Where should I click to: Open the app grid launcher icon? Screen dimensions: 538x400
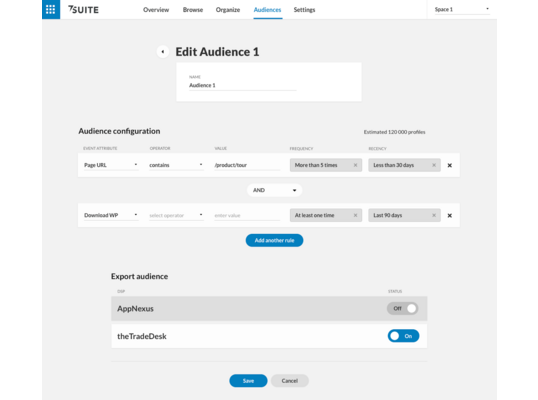point(51,9)
